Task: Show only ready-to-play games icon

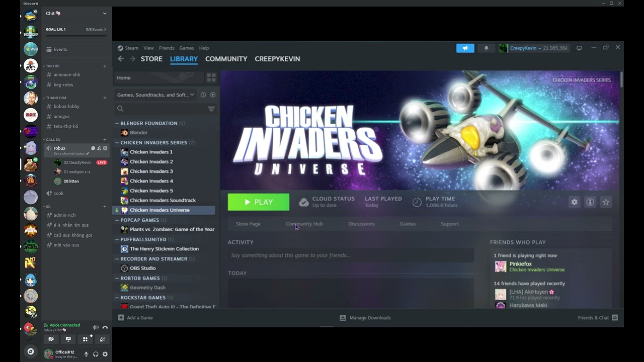Action: pos(213,95)
